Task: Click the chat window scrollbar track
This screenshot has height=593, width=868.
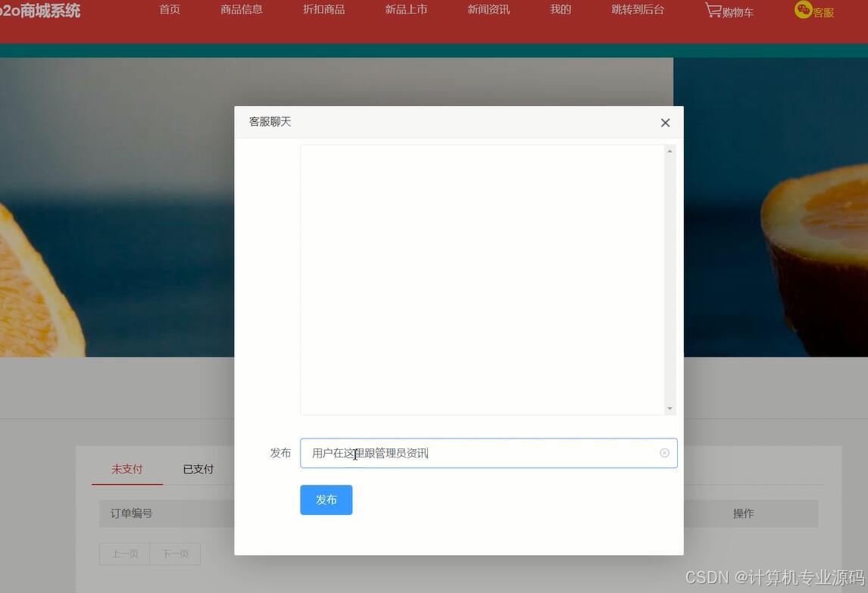Action: pyautogui.click(x=670, y=280)
